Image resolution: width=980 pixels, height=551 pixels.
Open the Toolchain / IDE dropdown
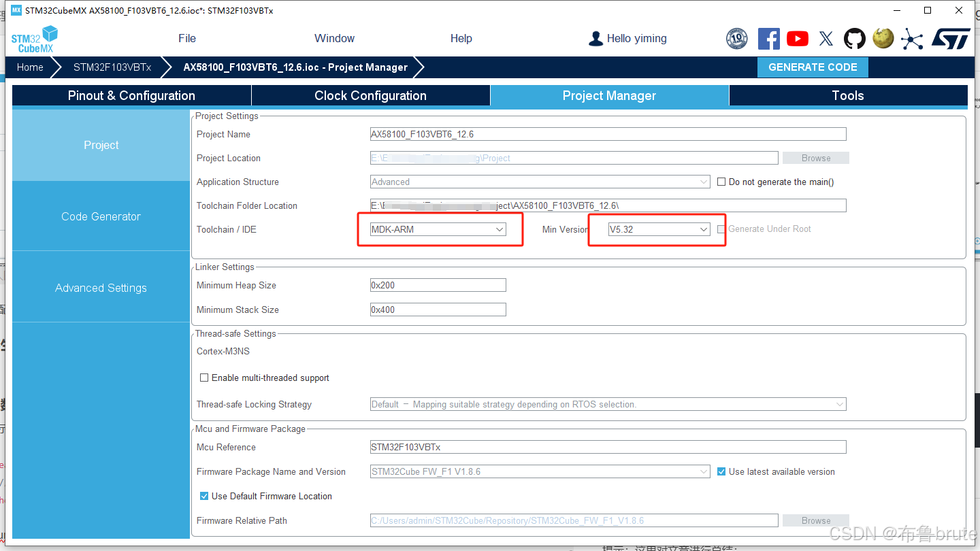438,229
